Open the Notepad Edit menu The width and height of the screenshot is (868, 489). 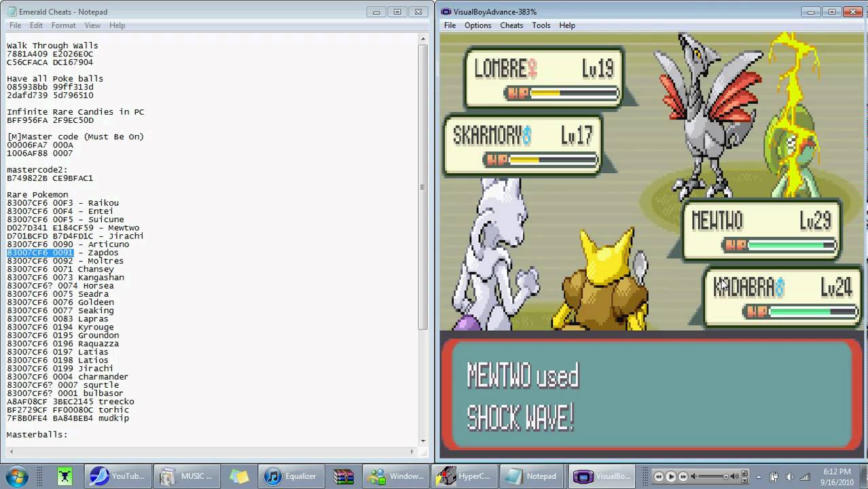[36, 25]
